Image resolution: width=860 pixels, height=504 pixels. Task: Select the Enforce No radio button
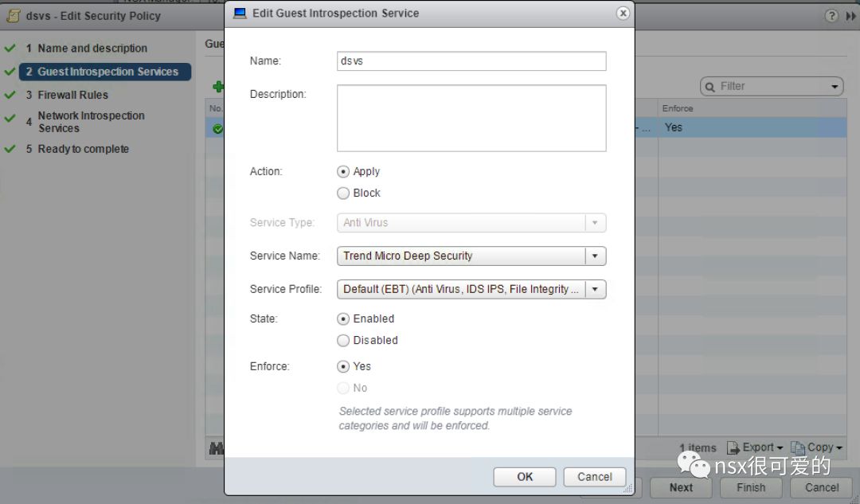(342, 389)
